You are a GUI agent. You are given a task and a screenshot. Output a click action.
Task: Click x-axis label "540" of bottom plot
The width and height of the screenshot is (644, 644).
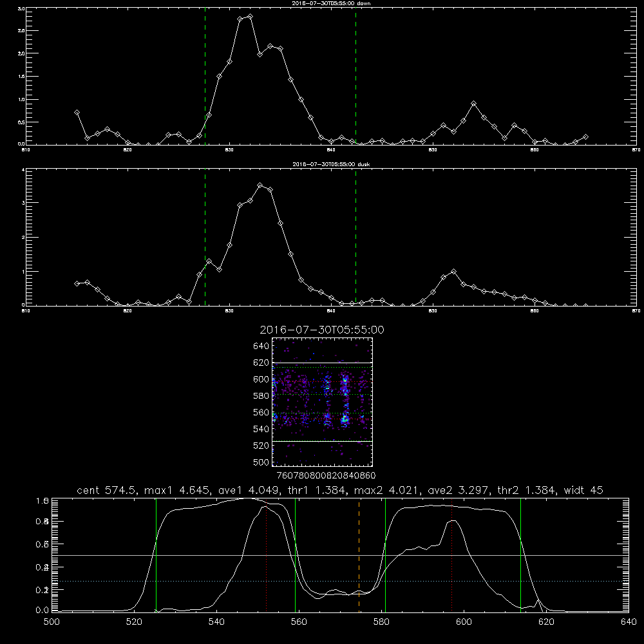[x=216, y=622]
